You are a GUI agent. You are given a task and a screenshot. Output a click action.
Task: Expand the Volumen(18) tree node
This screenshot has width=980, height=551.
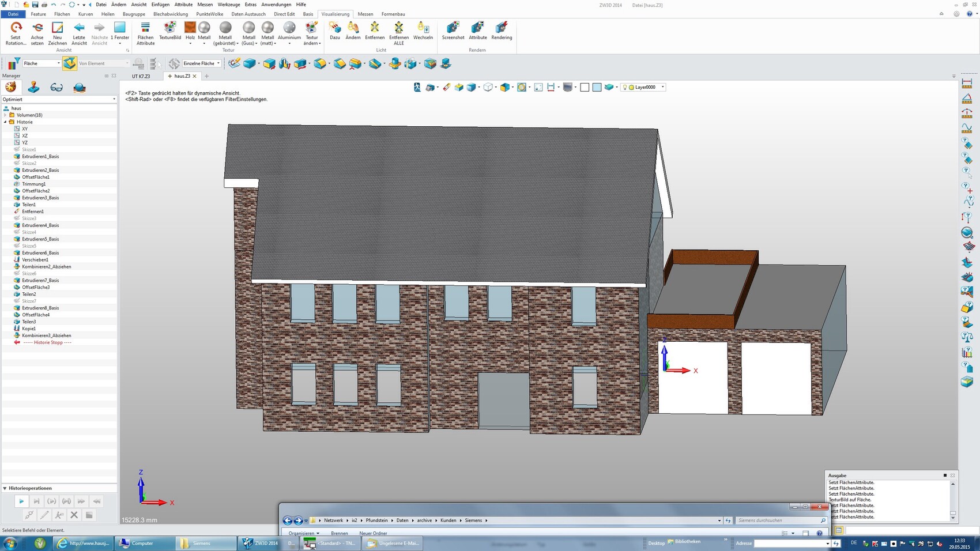[6, 115]
